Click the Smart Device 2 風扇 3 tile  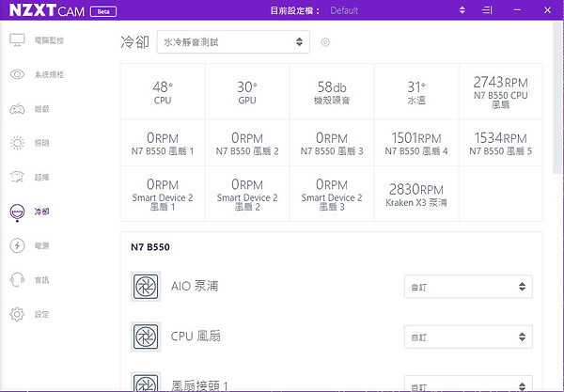pyautogui.click(x=332, y=194)
